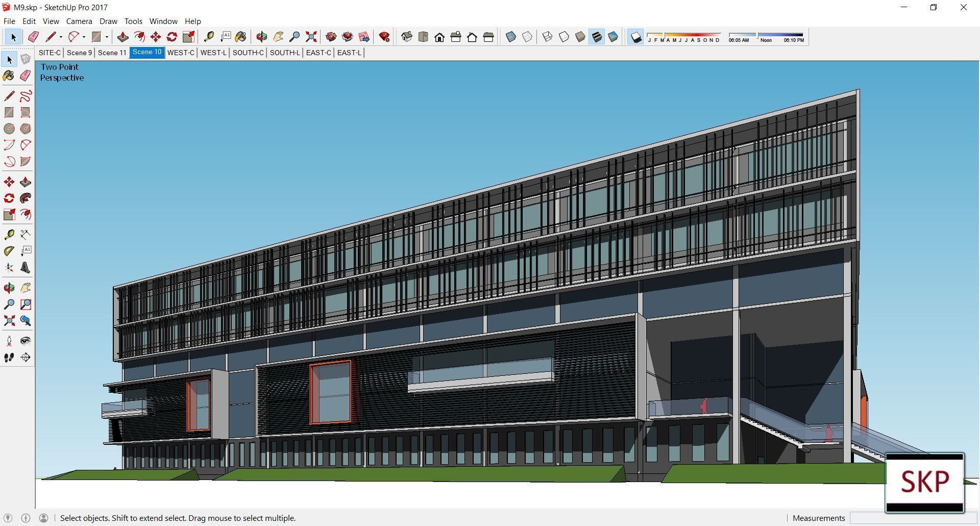Viewport: 980px width, 526px height.
Task: Enable Monochrome face style
Action: pyautogui.click(x=613, y=37)
